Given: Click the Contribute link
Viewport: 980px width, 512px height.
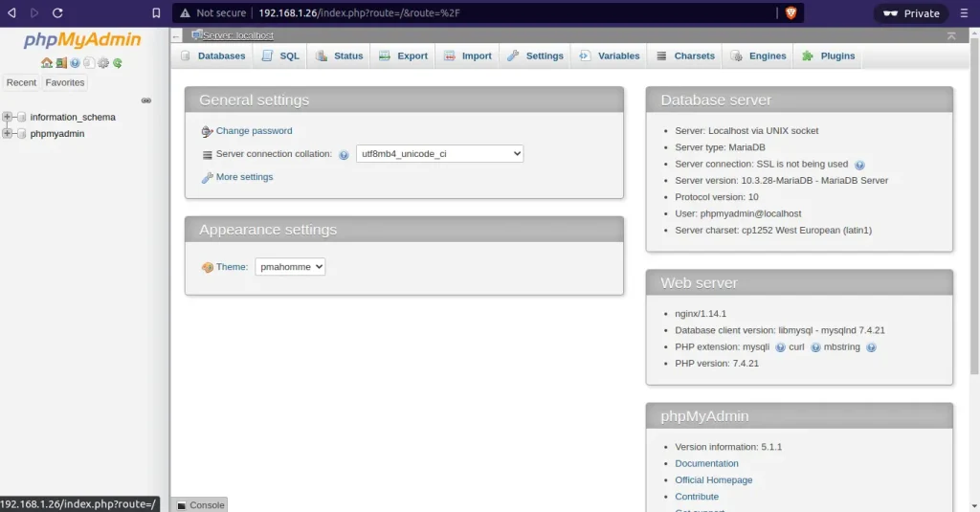Looking at the screenshot, I should pos(697,497).
